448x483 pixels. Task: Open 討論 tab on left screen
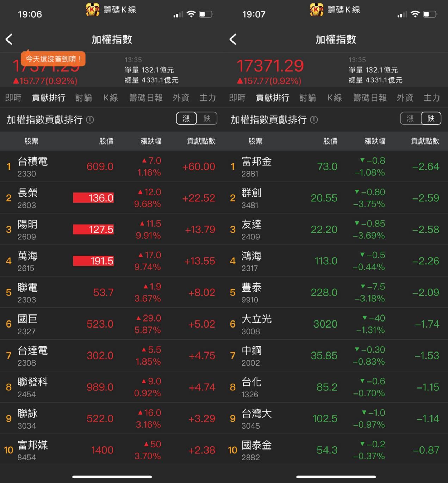coord(84,98)
